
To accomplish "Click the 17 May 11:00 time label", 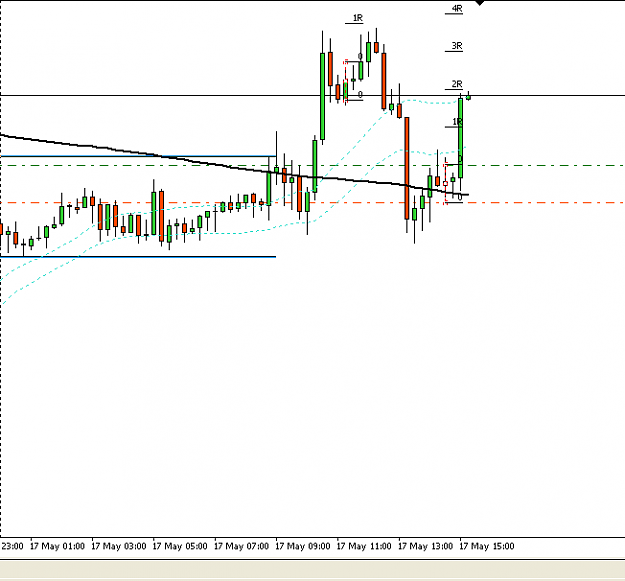I will [364, 546].
